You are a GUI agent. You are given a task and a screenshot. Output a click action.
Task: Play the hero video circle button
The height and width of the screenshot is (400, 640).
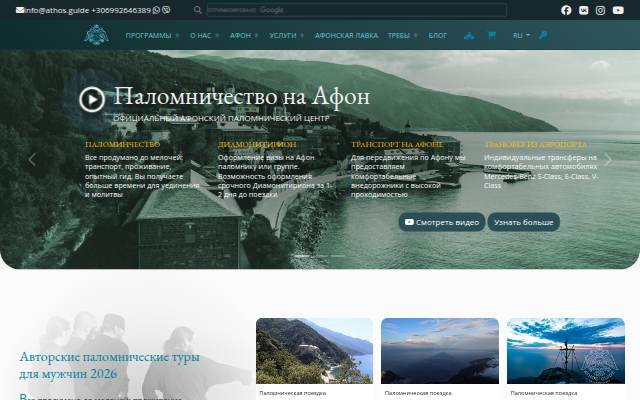[92, 99]
